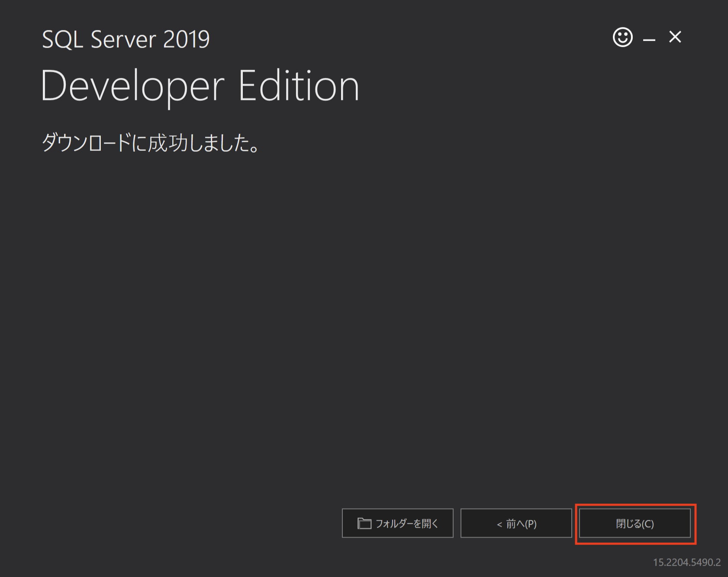Viewport: 728px width, 577px height.
Task: Open the downloaded media folder
Action: pyautogui.click(x=397, y=523)
